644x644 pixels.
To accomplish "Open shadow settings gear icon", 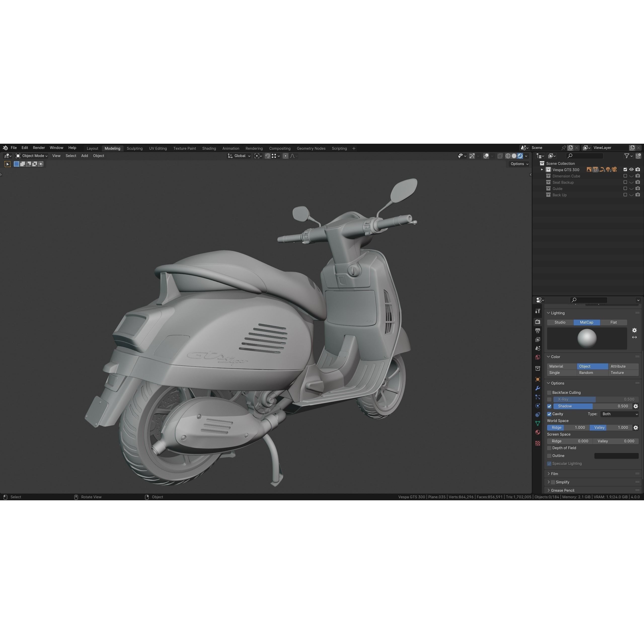I will (636, 406).
